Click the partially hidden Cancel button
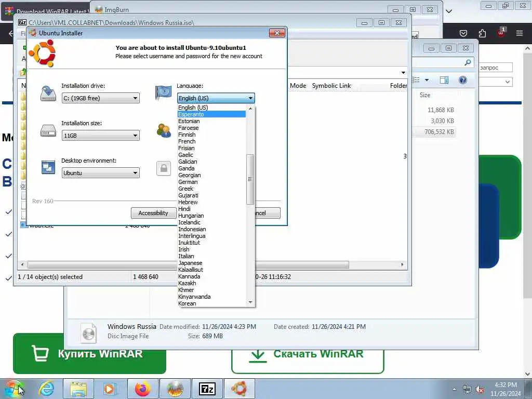The image size is (532, 399). [x=268, y=213]
